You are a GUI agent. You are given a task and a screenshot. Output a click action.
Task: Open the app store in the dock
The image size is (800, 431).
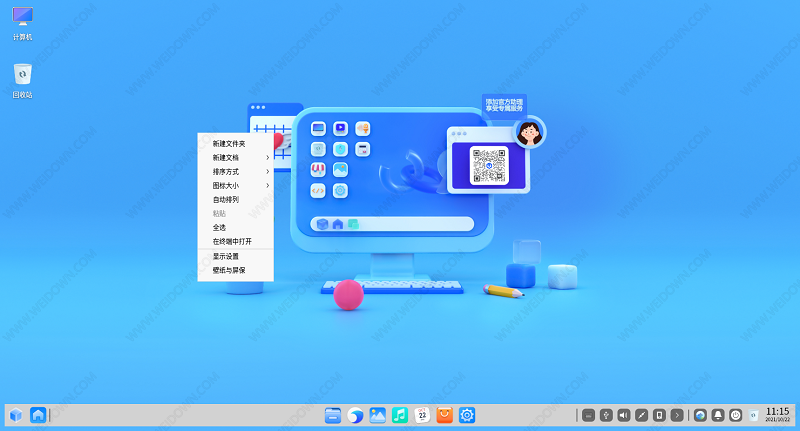(x=444, y=414)
